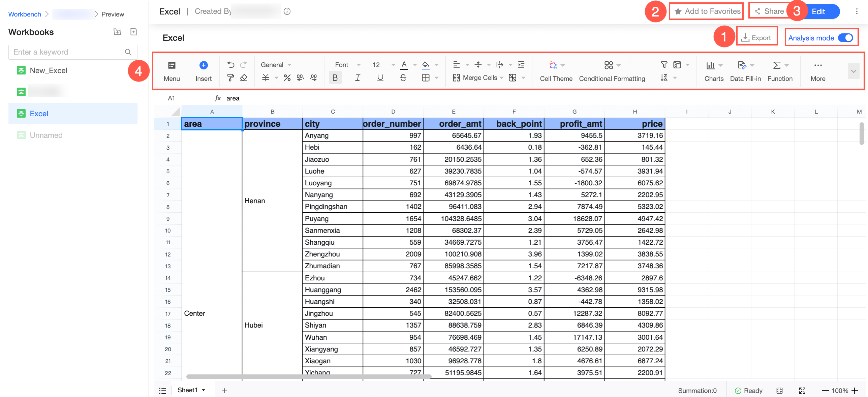Open Charts bar icon
Screen dimensions: 868x397
tap(710, 65)
